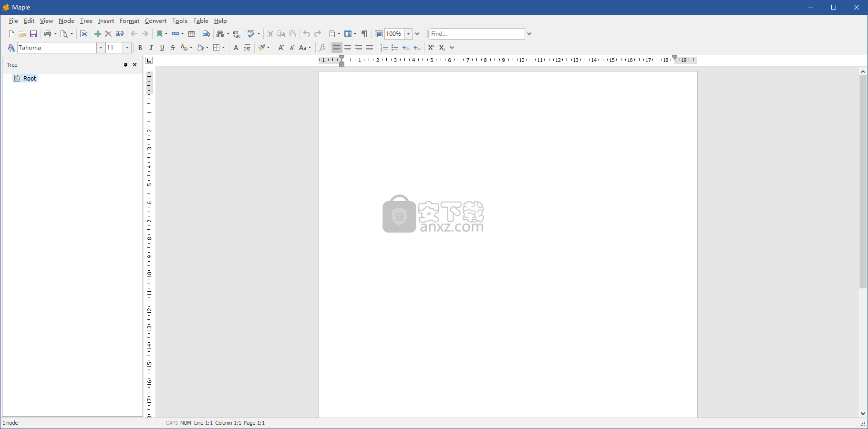Insert a bookmark with the green flag icon

160,34
